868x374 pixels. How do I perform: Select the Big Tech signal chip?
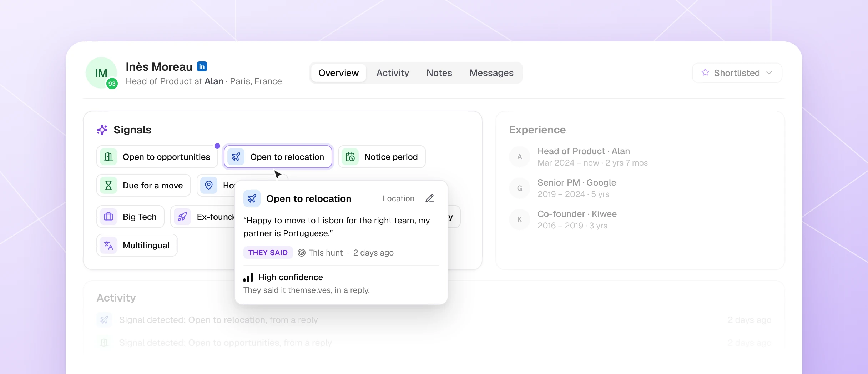[x=130, y=217]
